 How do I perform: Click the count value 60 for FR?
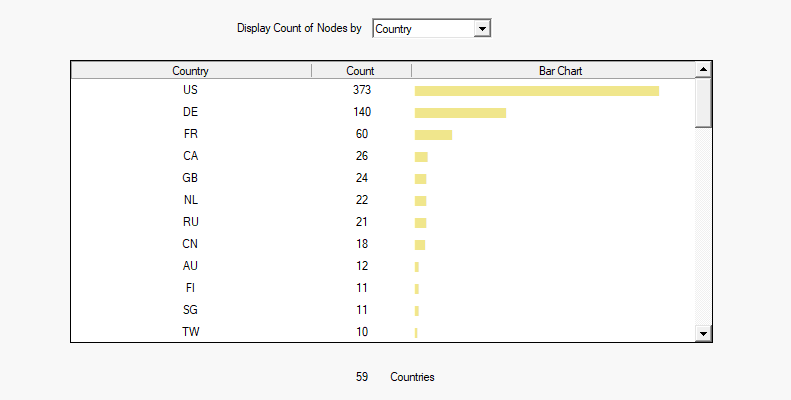tap(361, 134)
